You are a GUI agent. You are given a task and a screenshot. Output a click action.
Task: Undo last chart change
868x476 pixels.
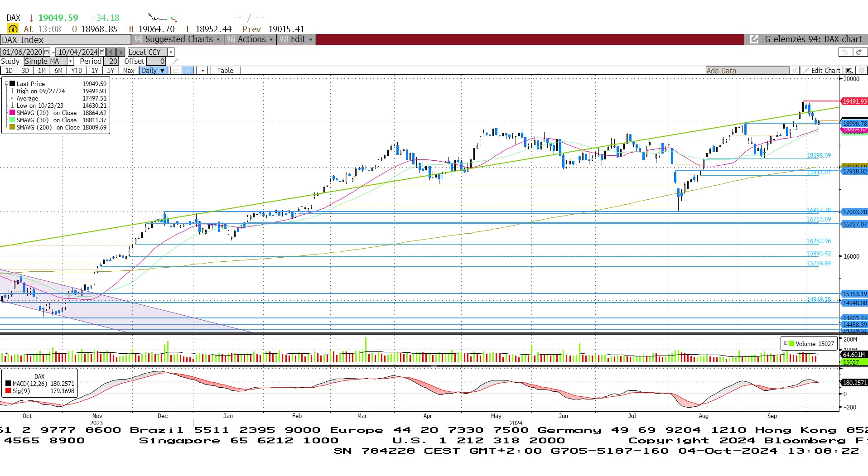pyautogui.click(x=845, y=52)
